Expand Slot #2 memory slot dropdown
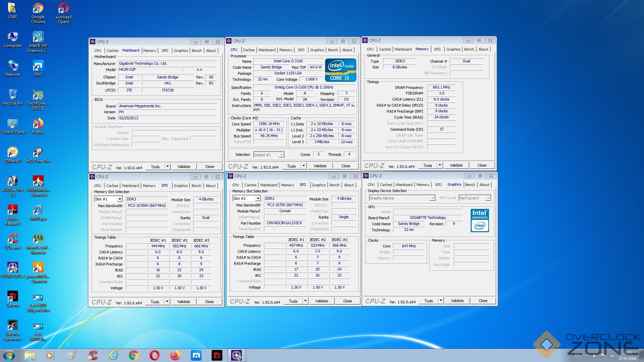Image resolution: width=644 pixels, height=362 pixels. [258, 198]
